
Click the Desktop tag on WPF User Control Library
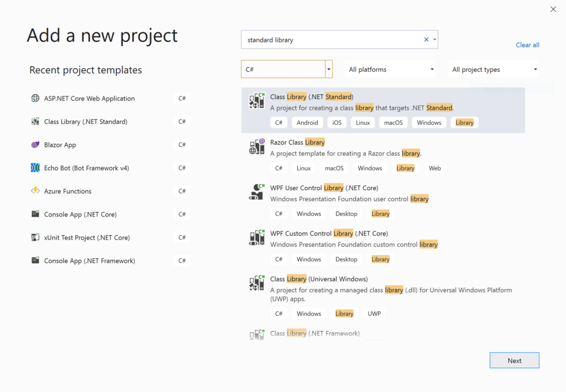point(346,214)
